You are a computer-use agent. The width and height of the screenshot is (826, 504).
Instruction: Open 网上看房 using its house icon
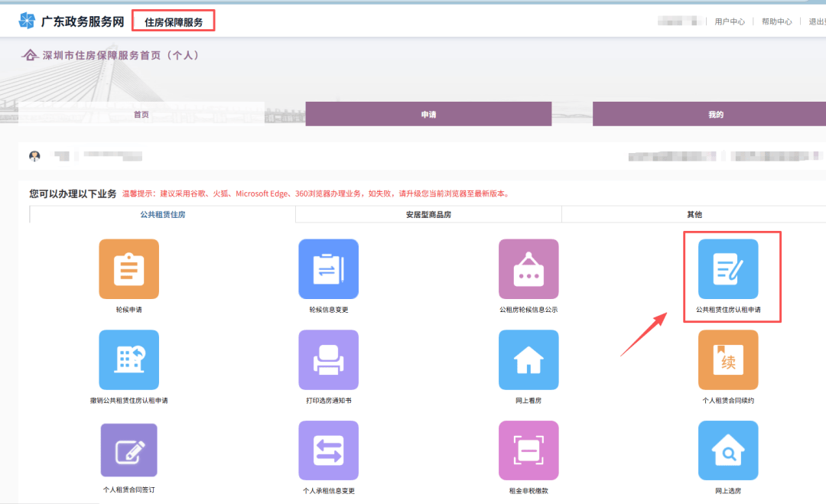point(528,359)
